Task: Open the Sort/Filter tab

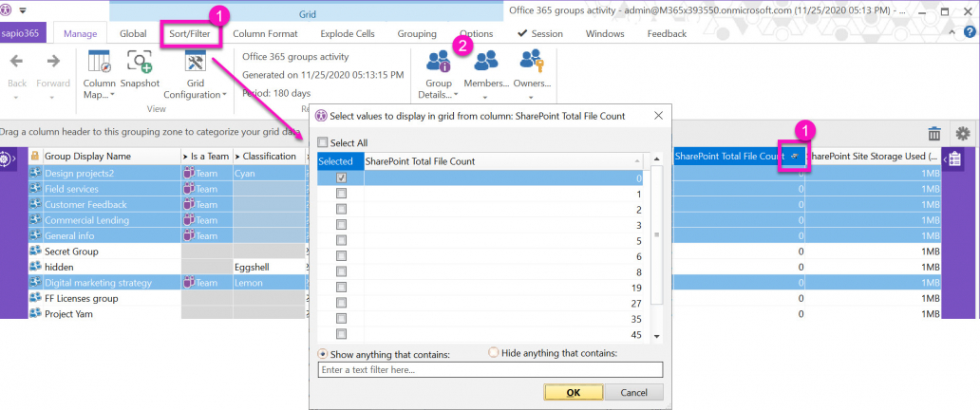Action: tap(192, 34)
